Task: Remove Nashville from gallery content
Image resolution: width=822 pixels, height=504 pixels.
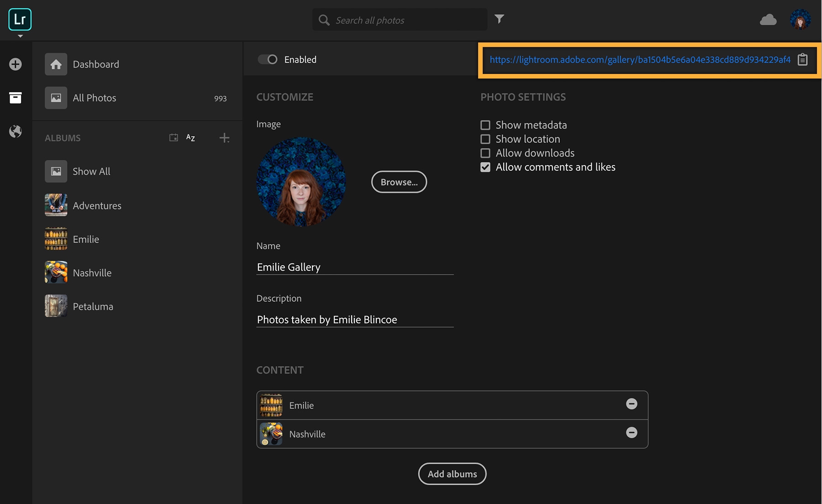Action: click(x=632, y=433)
